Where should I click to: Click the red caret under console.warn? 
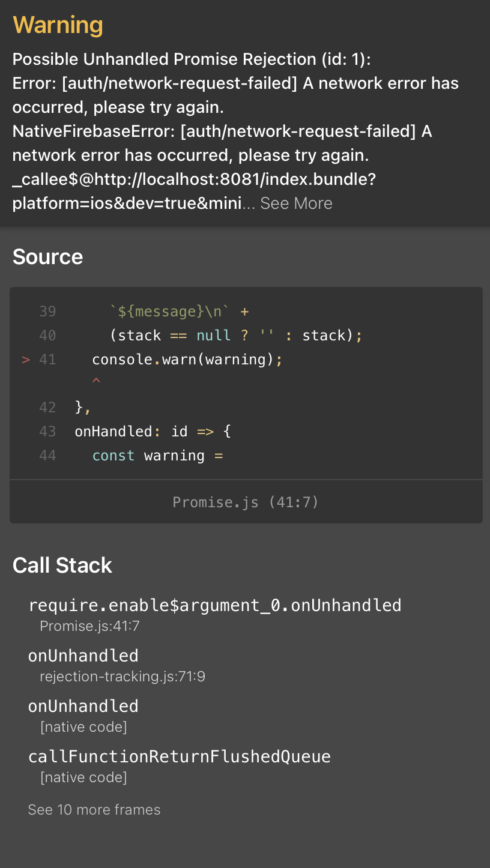tap(96, 381)
